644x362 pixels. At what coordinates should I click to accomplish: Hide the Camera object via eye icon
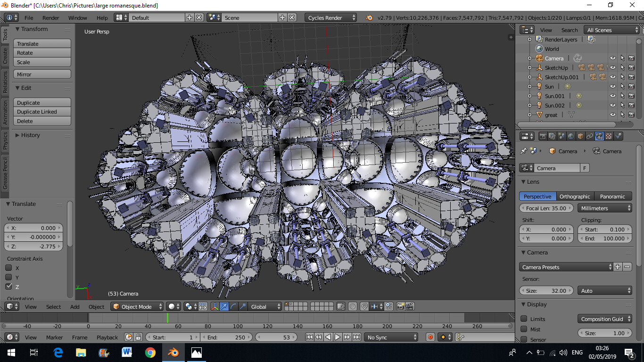(x=613, y=58)
